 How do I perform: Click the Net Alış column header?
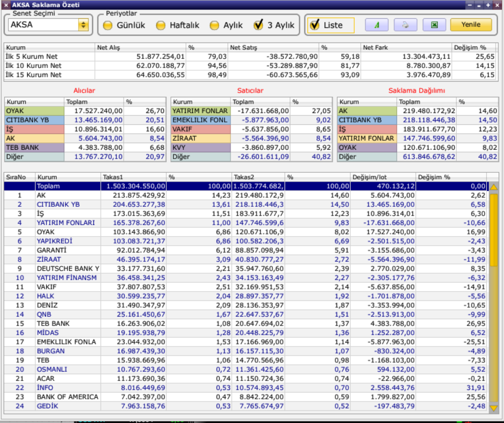pos(140,48)
